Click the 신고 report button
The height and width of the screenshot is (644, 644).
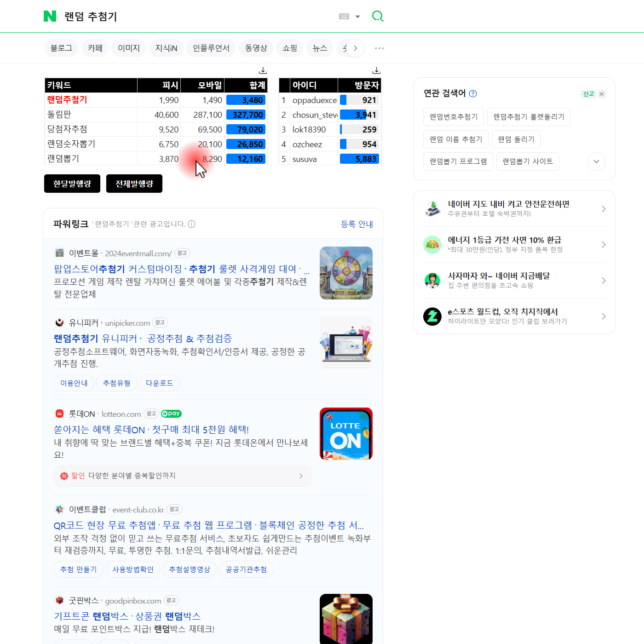pos(588,94)
